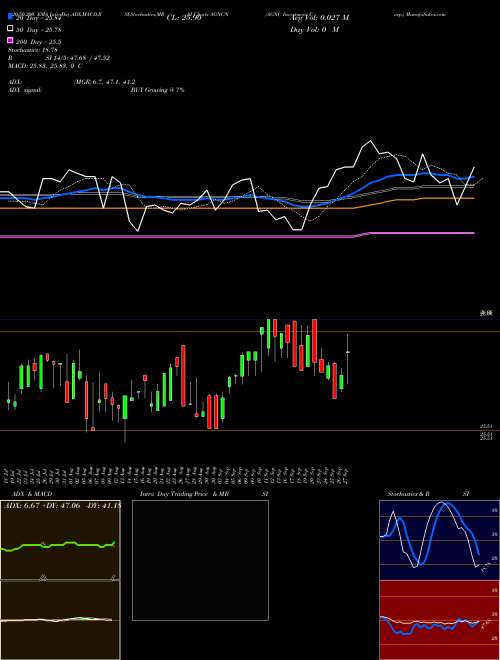Click the 'Avg Vol: 0.027 M' readout
The width and height of the screenshot is (500, 660).
(x=319, y=18)
